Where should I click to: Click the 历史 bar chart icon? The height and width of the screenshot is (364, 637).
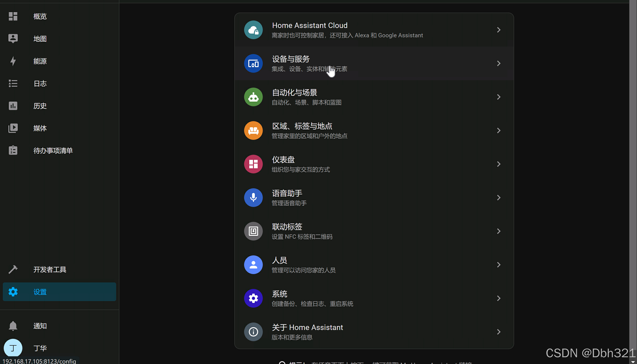[13, 106]
